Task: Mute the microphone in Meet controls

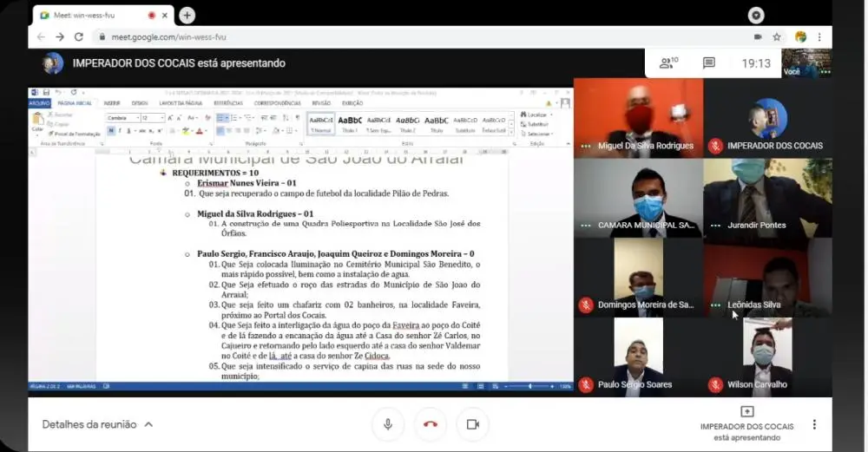Action: 388,424
